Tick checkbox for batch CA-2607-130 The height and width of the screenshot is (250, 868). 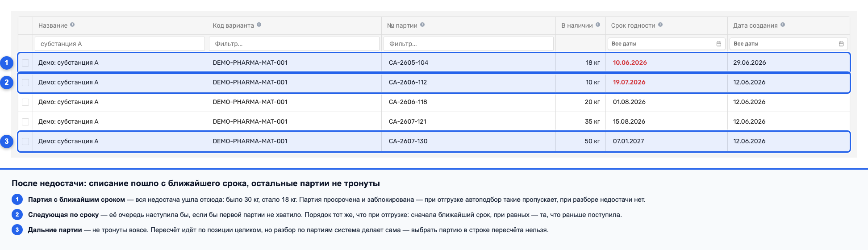pyautogui.click(x=25, y=141)
